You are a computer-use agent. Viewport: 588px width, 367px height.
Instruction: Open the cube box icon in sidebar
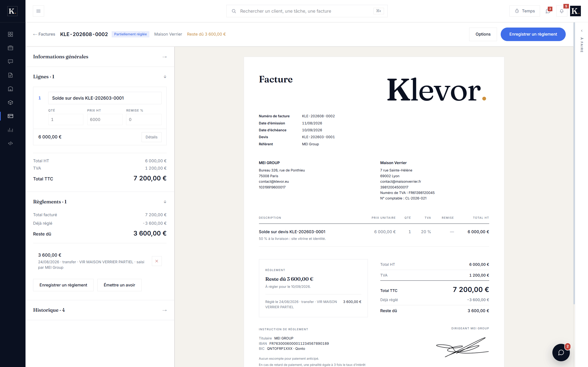(x=10, y=102)
